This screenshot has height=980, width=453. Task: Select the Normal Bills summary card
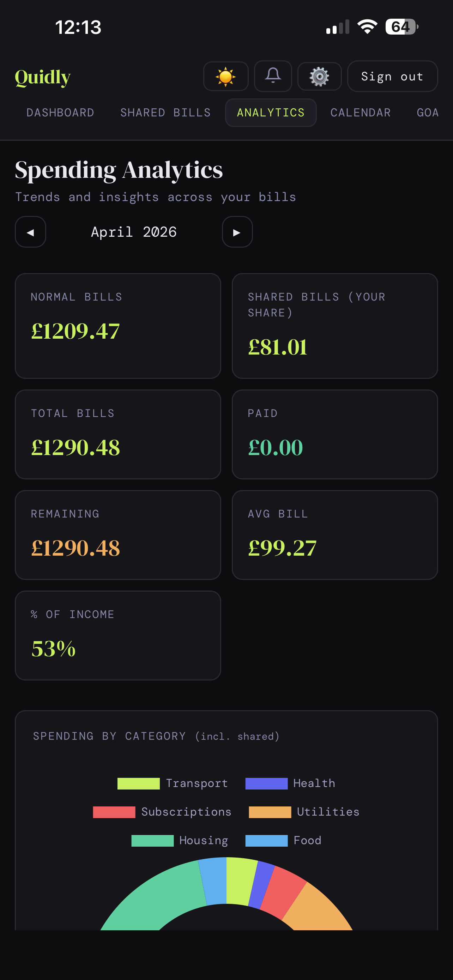click(118, 326)
